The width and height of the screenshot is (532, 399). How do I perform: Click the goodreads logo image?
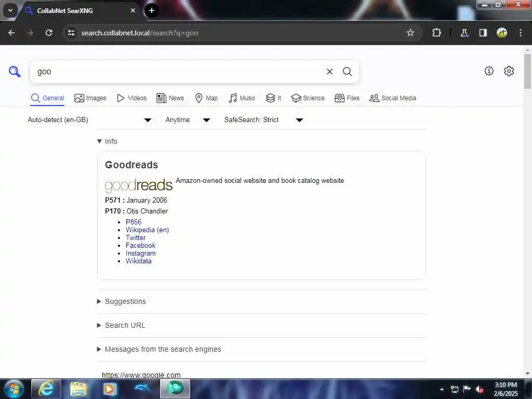[139, 185]
